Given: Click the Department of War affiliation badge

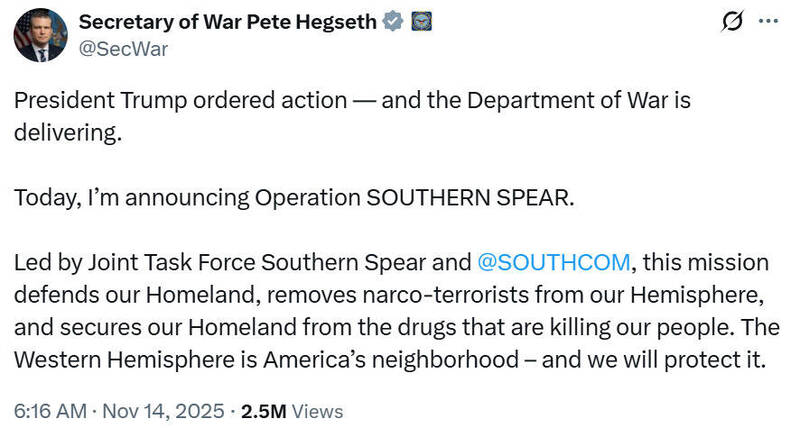Looking at the screenshot, I should coord(420,23).
